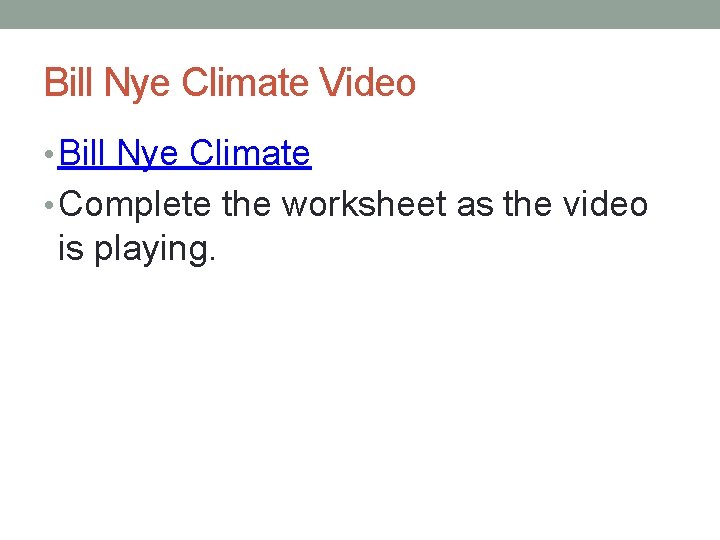This screenshot has height=540, width=720.
Task: Click the bullet before Complete the worksheet
Action: click(50, 206)
